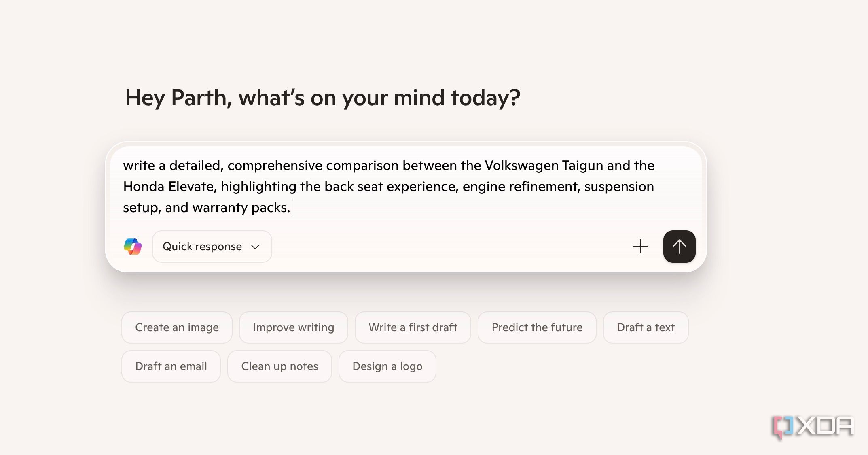Click the word Taigun in the prompt

point(582,166)
